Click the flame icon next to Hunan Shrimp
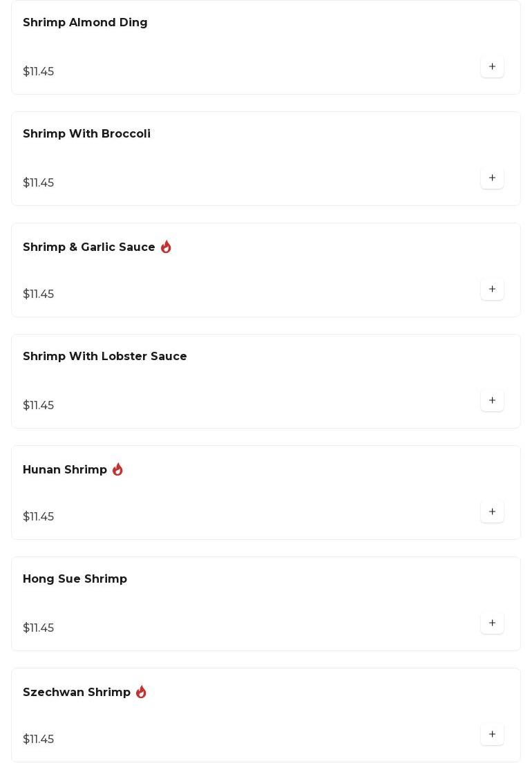532x770 pixels. tap(117, 469)
